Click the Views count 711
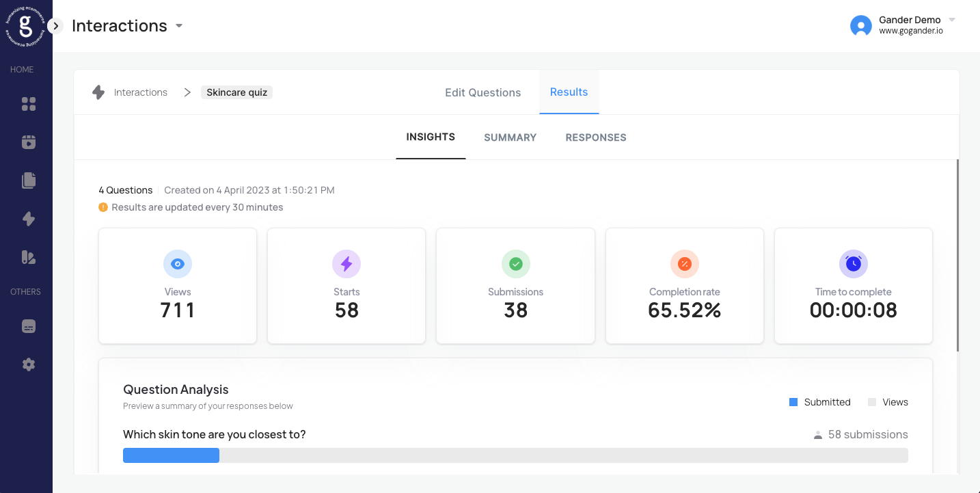This screenshot has height=493, width=980. click(x=178, y=310)
